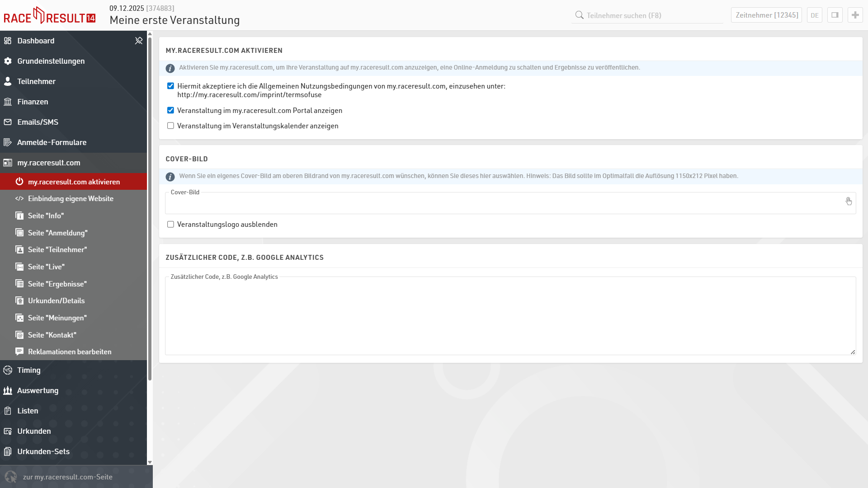
Task: Click the unpin sidebar icon next to Dashboard
Action: [x=139, y=41]
